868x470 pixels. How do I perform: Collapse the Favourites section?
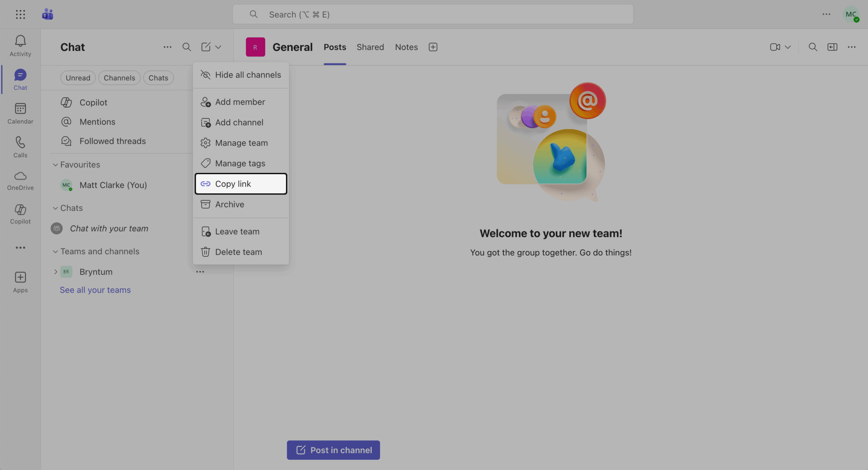55,165
